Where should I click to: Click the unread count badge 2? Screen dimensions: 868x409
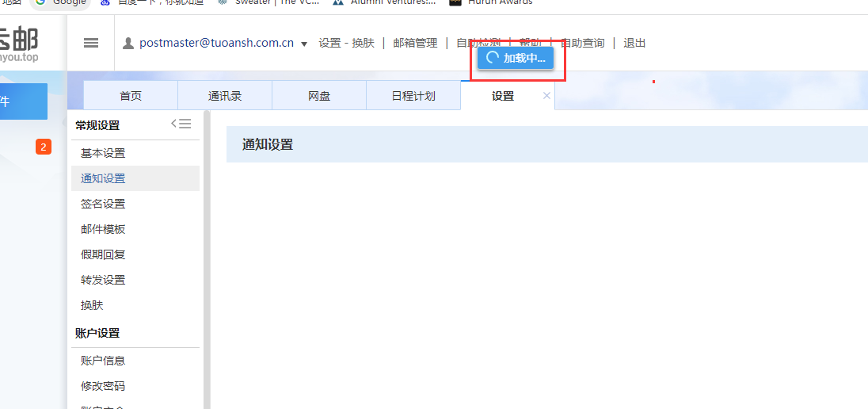tap(44, 147)
